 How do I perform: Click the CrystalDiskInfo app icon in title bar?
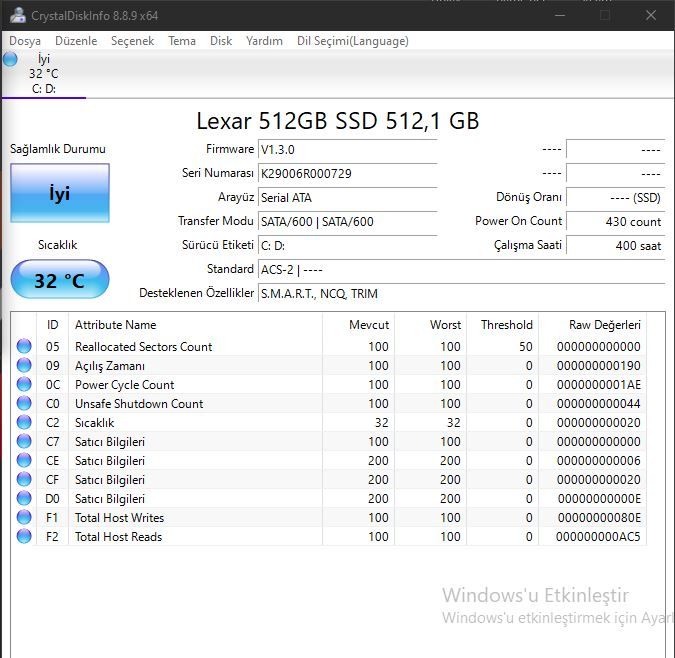click(x=18, y=15)
